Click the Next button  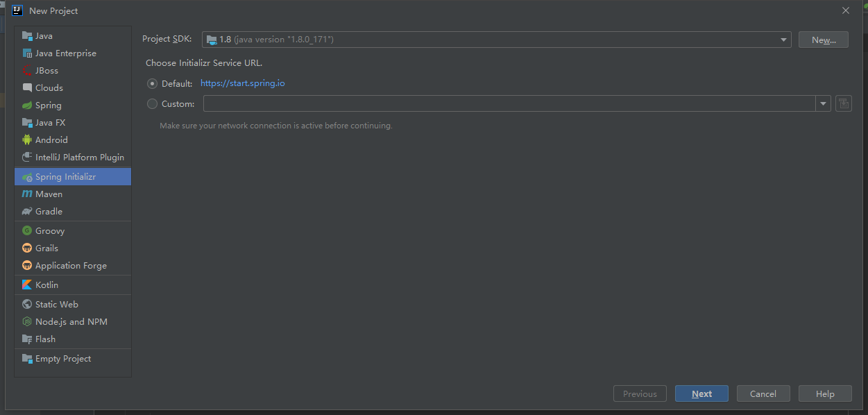click(701, 393)
